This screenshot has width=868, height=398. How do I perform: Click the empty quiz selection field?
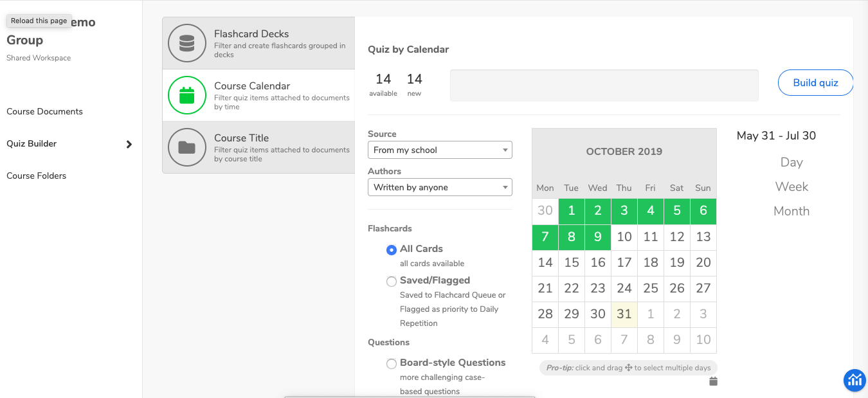click(x=604, y=86)
